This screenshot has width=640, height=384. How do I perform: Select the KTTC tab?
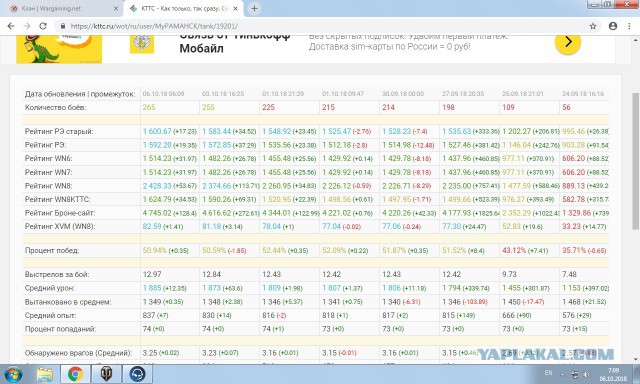click(x=184, y=8)
